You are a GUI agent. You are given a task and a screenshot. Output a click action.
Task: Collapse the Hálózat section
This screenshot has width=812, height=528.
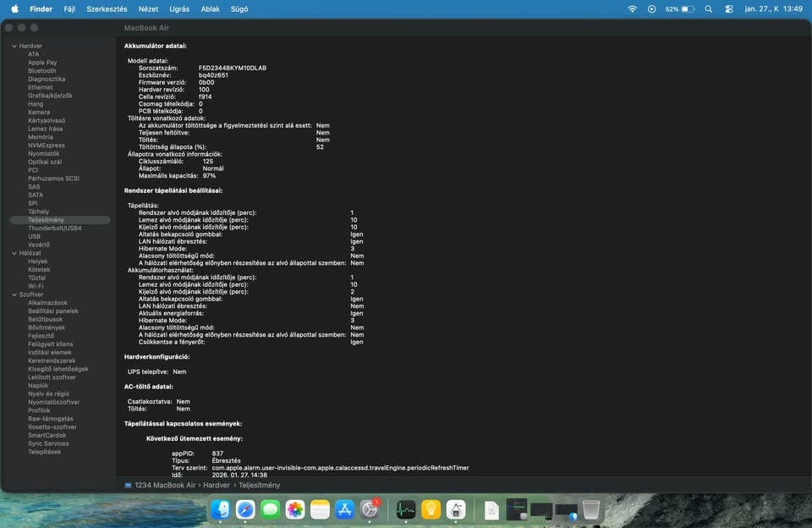(14, 253)
